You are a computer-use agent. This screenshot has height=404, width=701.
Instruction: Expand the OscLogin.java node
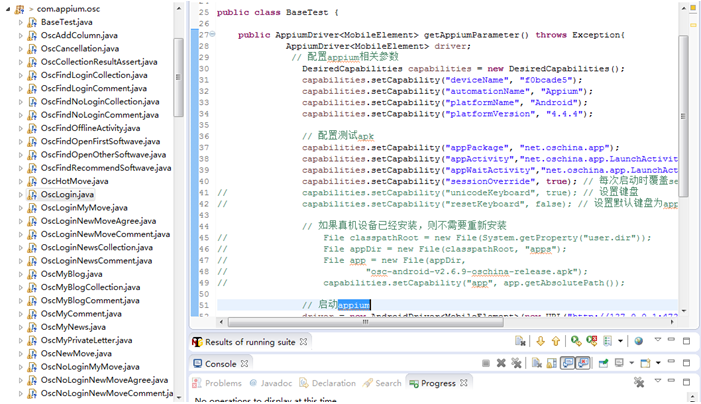21,195
